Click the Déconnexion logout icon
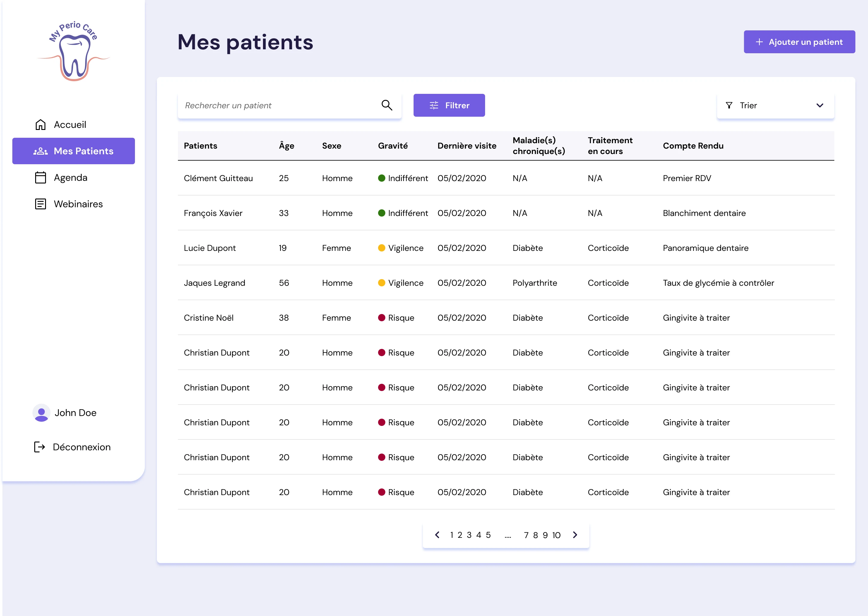868x616 pixels. coord(39,447)
